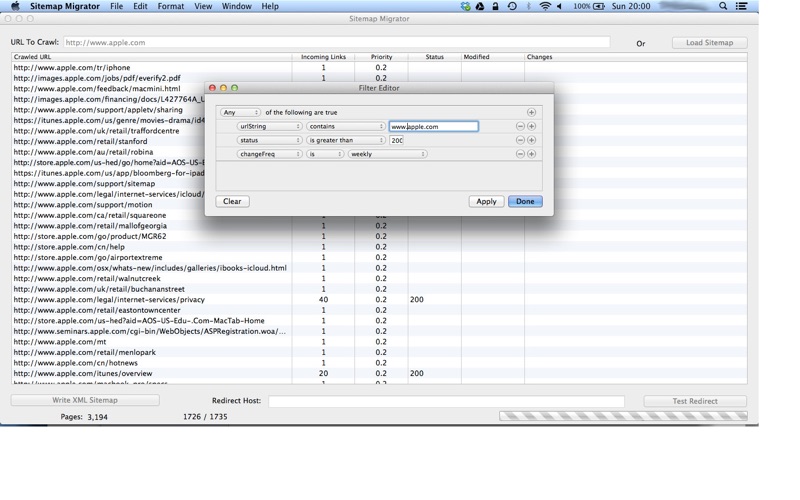
Task: Click the Changes column header
Action: coord(636,57)
